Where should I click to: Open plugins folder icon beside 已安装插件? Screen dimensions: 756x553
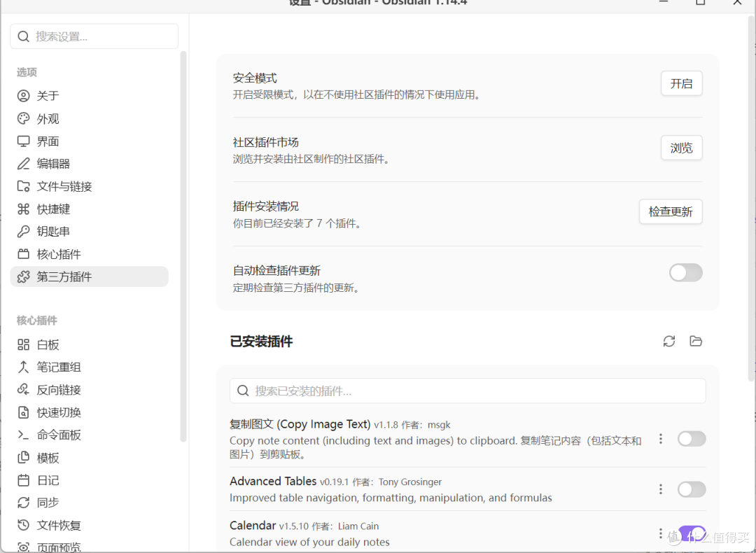tap(696, 342)
